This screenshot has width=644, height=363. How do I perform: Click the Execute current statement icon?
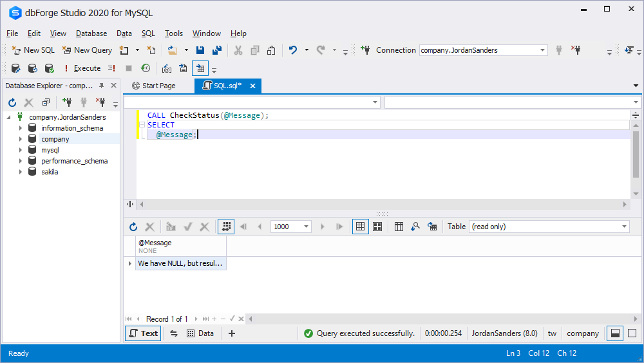[111, 68]
